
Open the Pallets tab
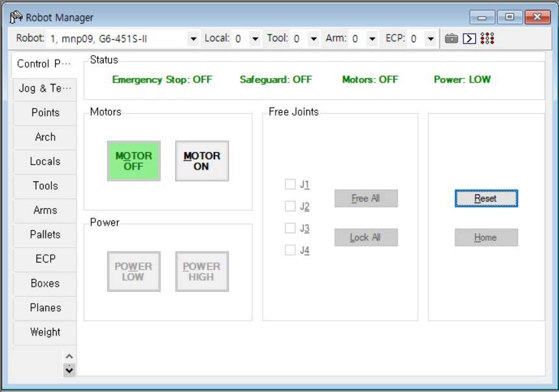tap(45, 234)
